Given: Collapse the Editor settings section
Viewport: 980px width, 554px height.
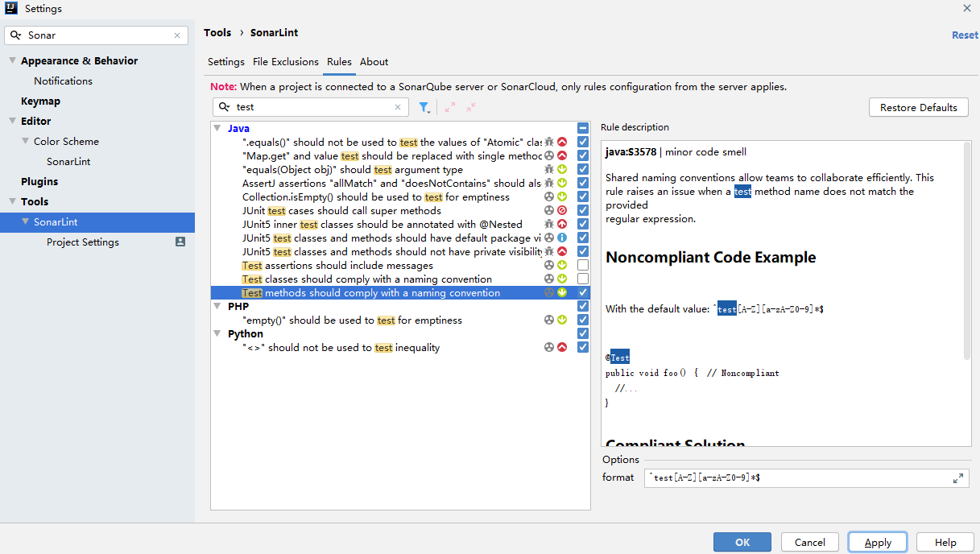Looking at the screenshot, I should (12, 121).
